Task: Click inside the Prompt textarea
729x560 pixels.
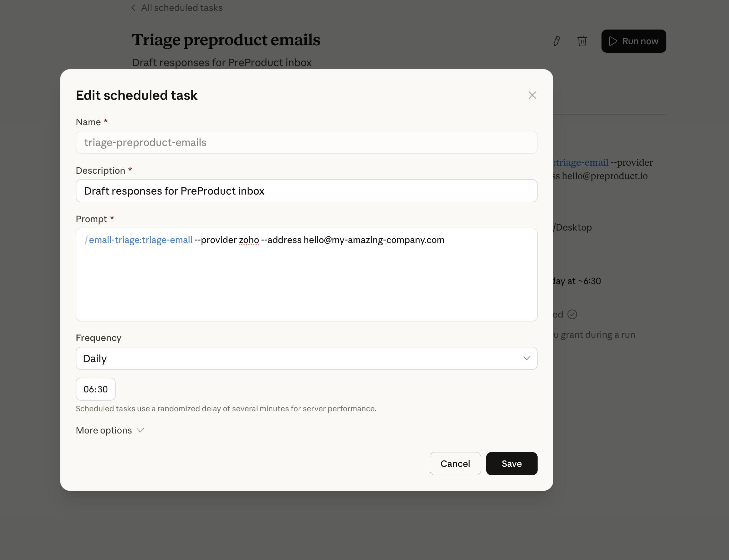Action: 306,283
